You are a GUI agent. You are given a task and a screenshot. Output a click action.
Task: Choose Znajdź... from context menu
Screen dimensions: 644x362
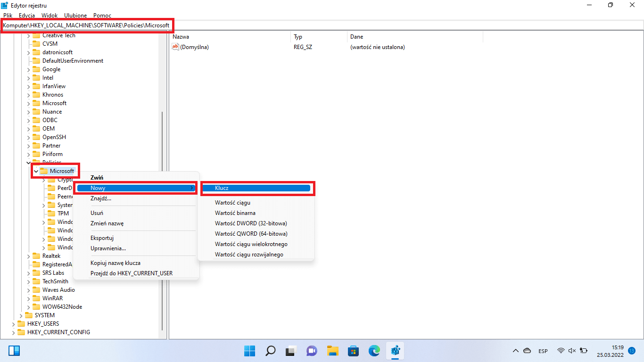tap(136, 198)
